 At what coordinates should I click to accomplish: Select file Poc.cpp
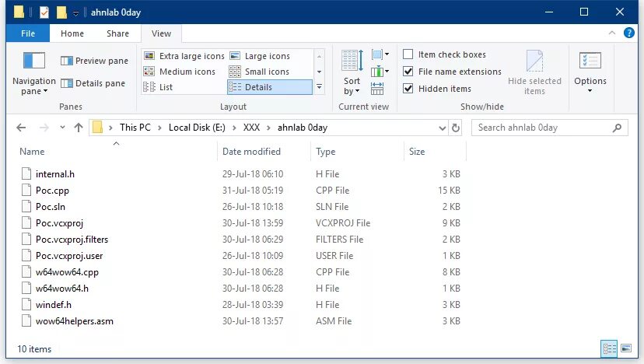[52, 191]
